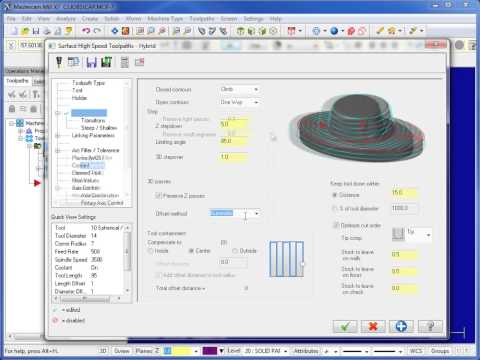Select Steep / Shallow in the tree
Screen dimensions: 480x360
click(99, 128)
